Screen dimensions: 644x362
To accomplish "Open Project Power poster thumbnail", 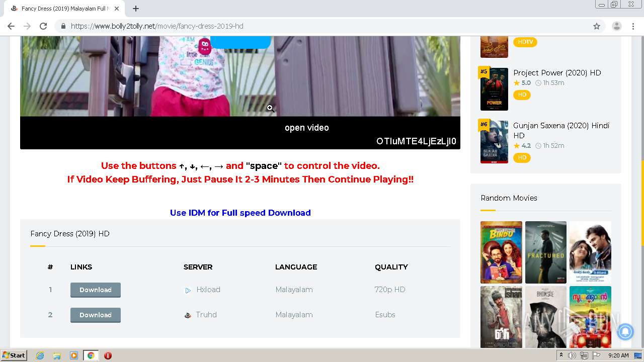I will coord(494,89).
